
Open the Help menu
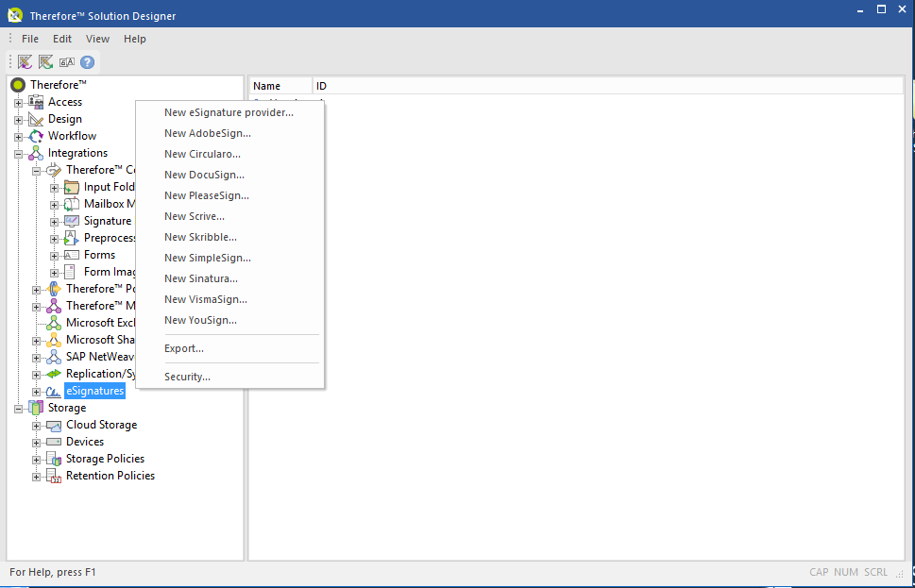pos(135,39)
